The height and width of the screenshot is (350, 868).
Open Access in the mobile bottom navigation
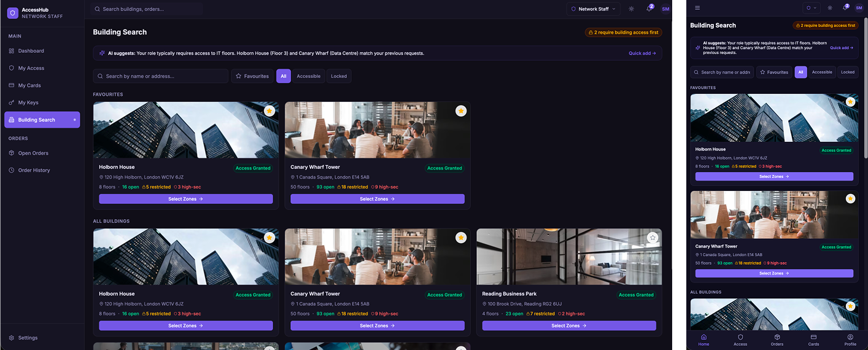click(740, 340)
